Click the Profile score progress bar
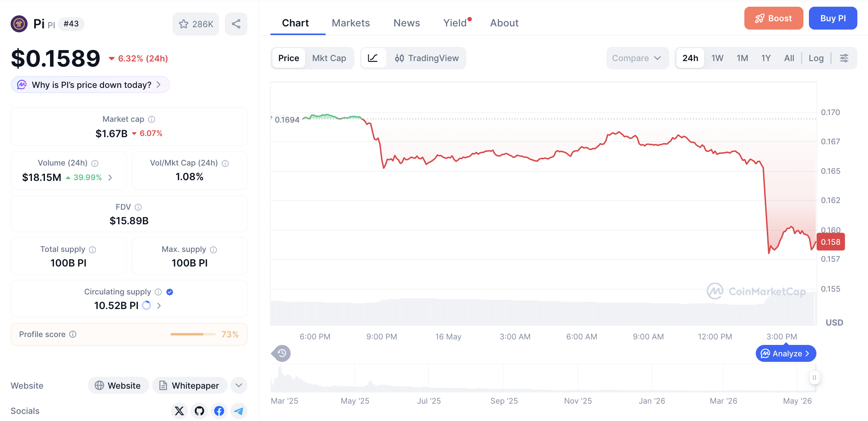Image resolution: width=868 pixels, height=421 pixels. click(193, 334)
